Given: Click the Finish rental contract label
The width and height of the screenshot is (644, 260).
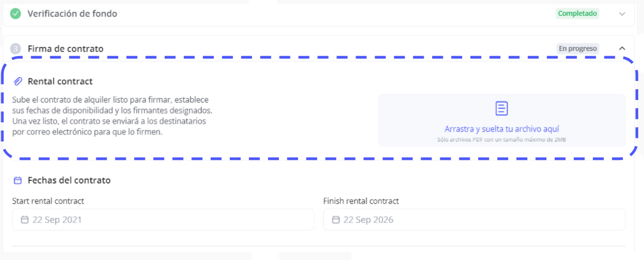Looking at the screenshot, I should 361,201.
